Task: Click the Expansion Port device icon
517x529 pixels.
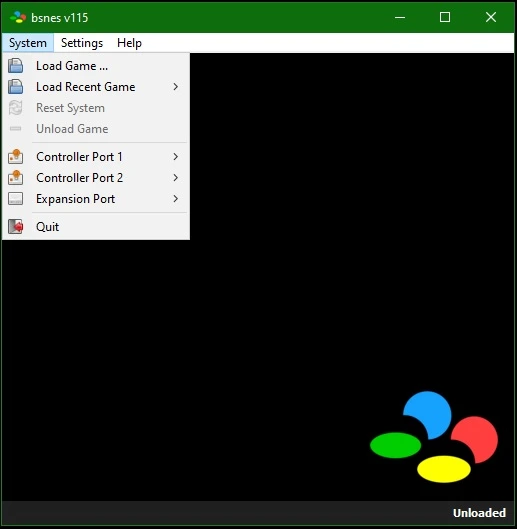Action: (x=16, y=199)
